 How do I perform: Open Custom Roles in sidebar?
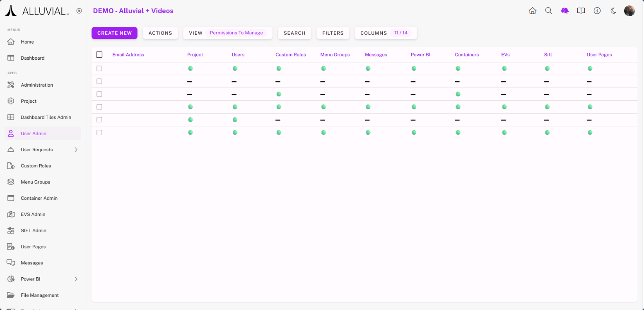(x=36, y=166)
